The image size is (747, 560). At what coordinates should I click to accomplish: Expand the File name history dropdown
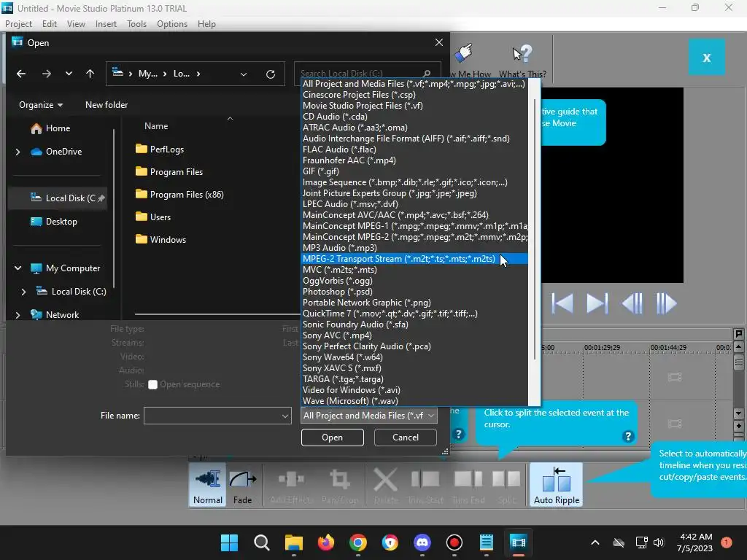(285, 416)
